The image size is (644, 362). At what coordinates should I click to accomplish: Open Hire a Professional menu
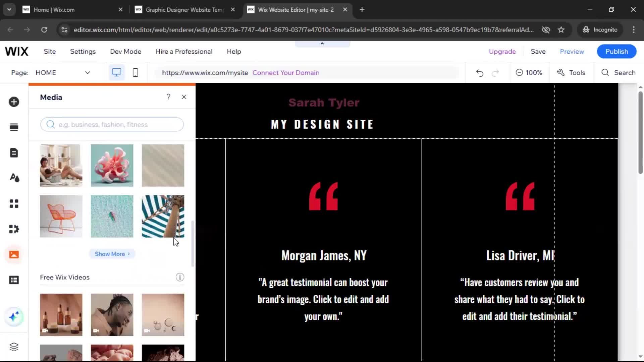tap(184, 52)
